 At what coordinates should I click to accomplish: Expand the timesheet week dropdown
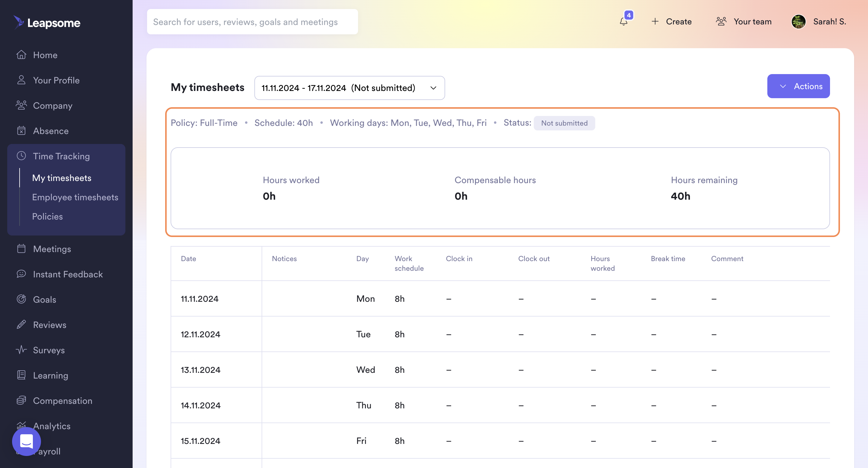pyautogui.click(x=349, y=88)
